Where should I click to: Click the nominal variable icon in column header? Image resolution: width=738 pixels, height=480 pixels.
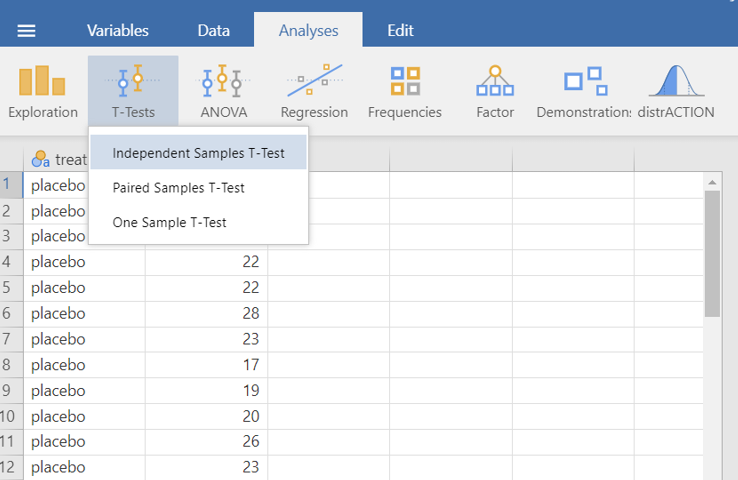point(41,158)
